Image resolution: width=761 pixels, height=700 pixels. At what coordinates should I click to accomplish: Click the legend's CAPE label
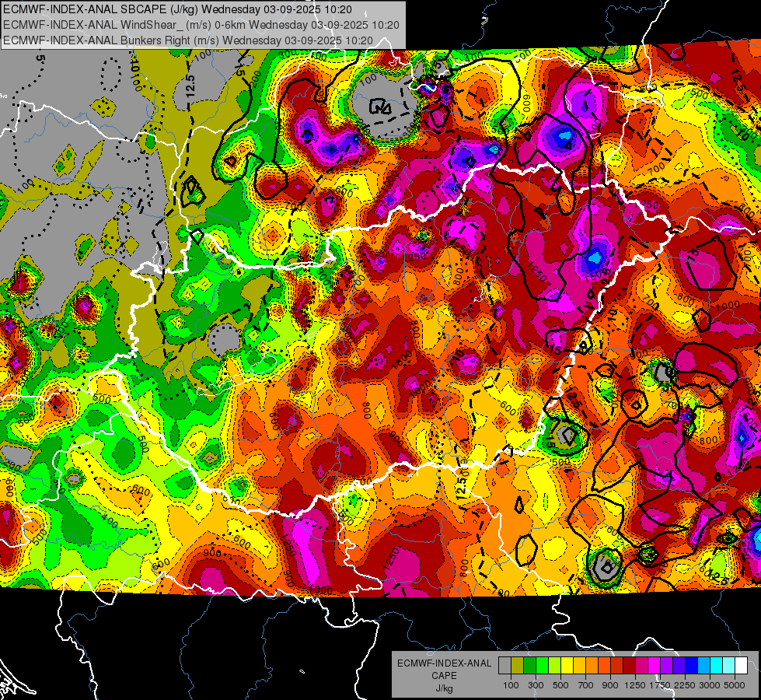coord(444,676)
